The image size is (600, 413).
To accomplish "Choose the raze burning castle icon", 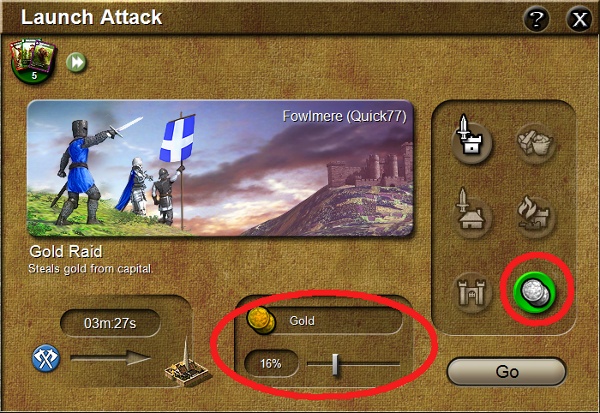I will tap(536, 216).
